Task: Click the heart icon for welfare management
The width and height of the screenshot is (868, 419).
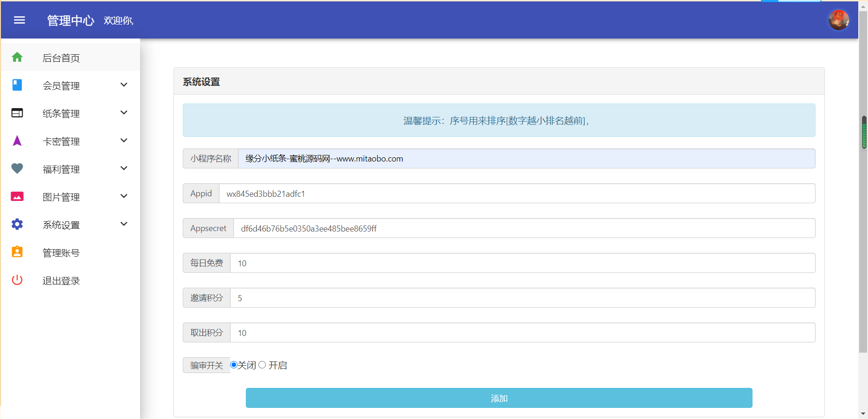Action: click(x=17, y=168)
